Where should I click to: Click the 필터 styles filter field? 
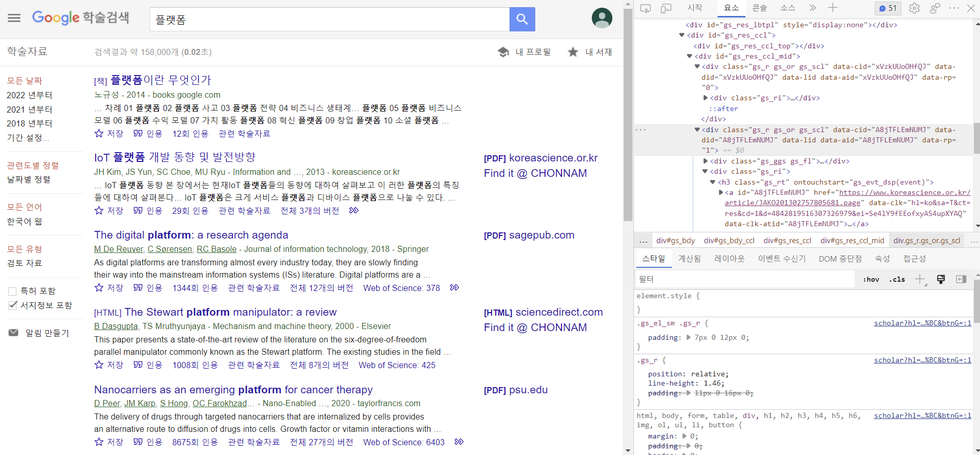coord(745,279)
